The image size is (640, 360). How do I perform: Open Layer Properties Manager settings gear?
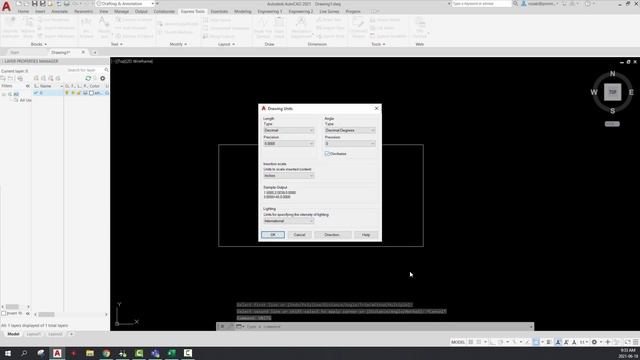click(x=102, y=78)
